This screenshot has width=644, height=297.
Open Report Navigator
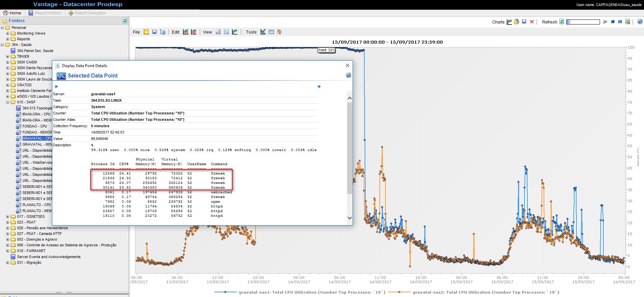(x=87, y=13)
